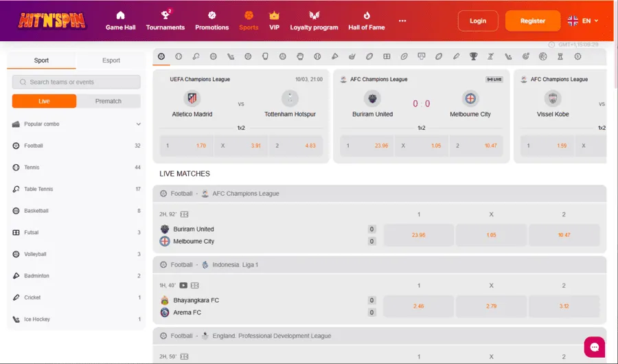The height and width of the screenshot is (364, 618).
Task: Open the pitch tracker icon for the 1H, 40' match
Action: 195,285
